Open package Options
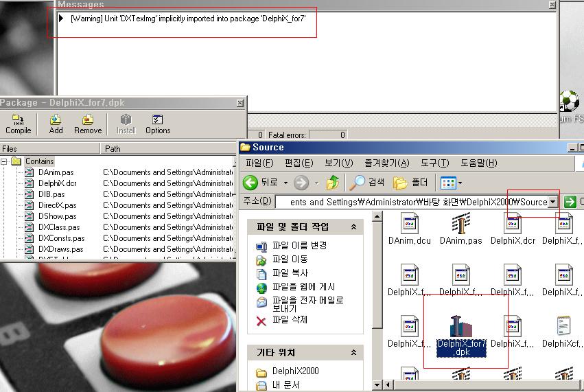Viewport: 584px width, 392px height. tap(157, 124)
